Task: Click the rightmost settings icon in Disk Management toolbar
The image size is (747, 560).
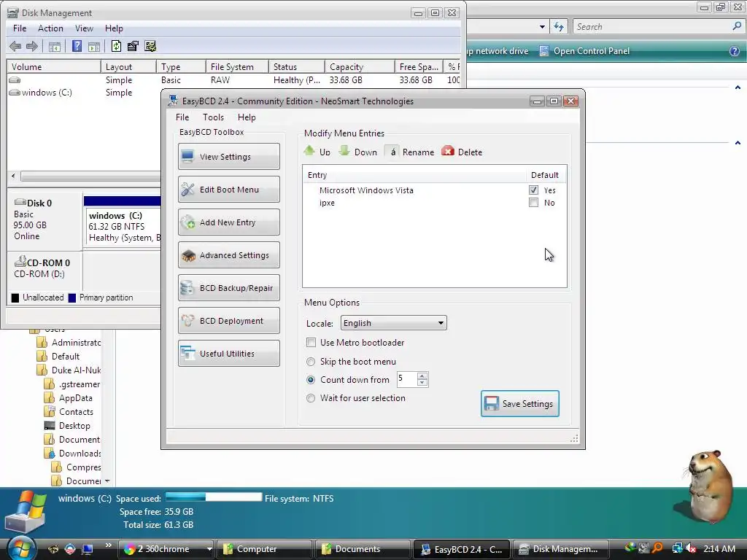Action: click(x=150, y=46)
